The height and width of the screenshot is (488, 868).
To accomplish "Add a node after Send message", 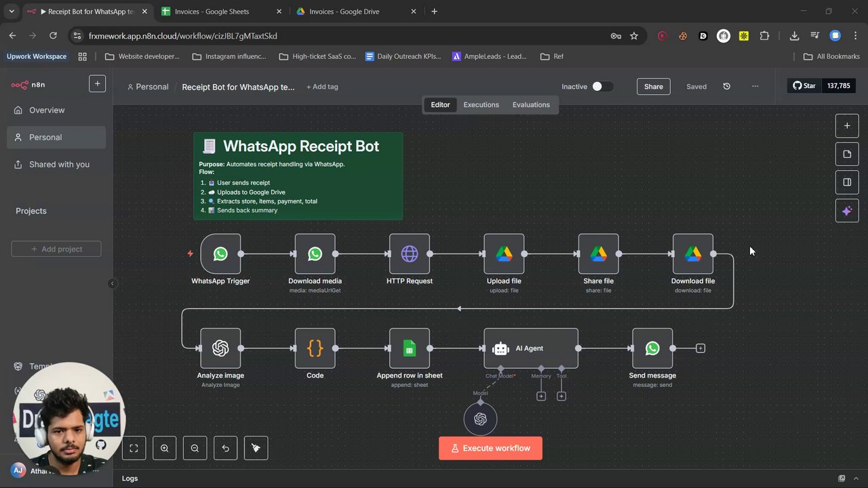I will coord(701,348).
